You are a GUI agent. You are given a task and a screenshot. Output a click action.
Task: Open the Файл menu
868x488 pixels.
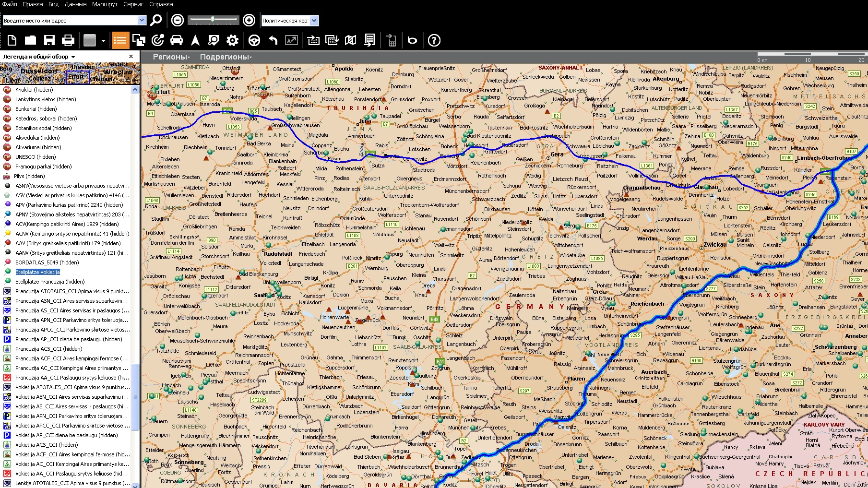10,4
